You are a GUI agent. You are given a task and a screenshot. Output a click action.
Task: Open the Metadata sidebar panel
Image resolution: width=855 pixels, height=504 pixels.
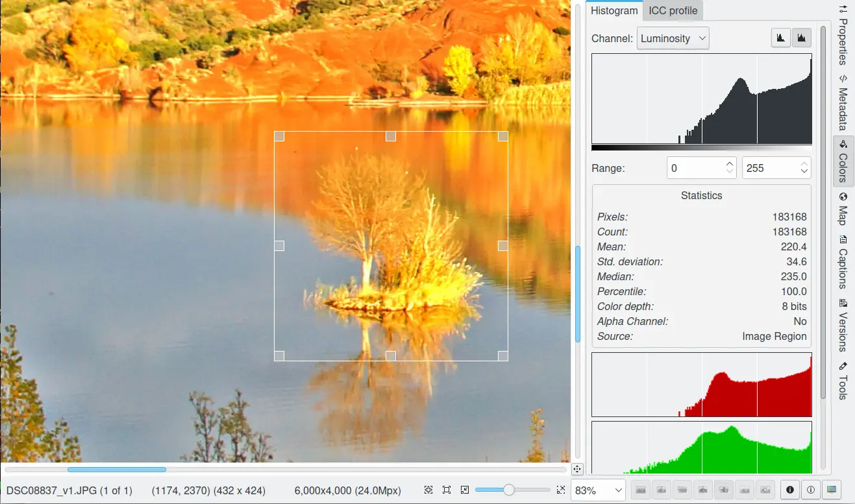843,102
